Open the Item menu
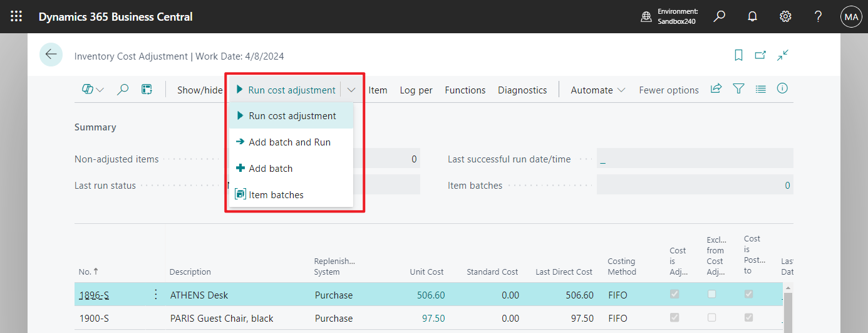Image resolution: width=868 pixels, height=333 pixels. click(x=378, y=90)
